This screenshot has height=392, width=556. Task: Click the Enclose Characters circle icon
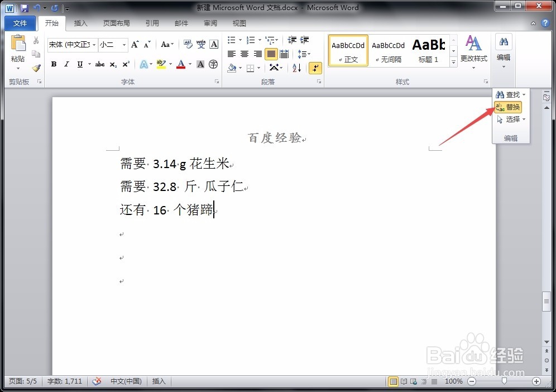(213, 64)
